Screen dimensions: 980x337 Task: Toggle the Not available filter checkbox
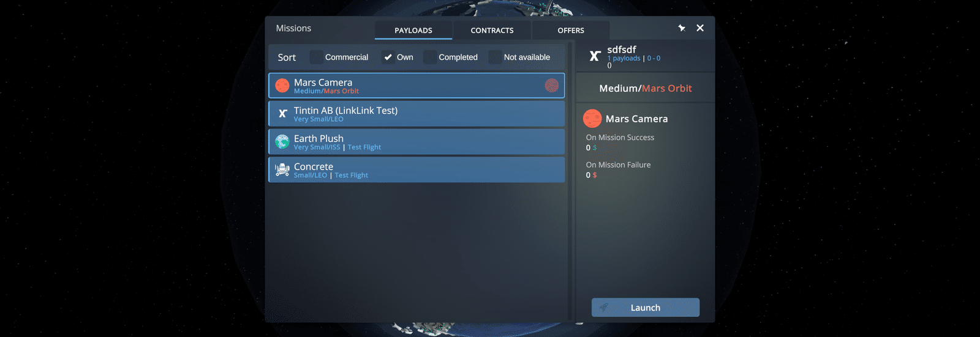pyautogui.click(x=495, y=57)
